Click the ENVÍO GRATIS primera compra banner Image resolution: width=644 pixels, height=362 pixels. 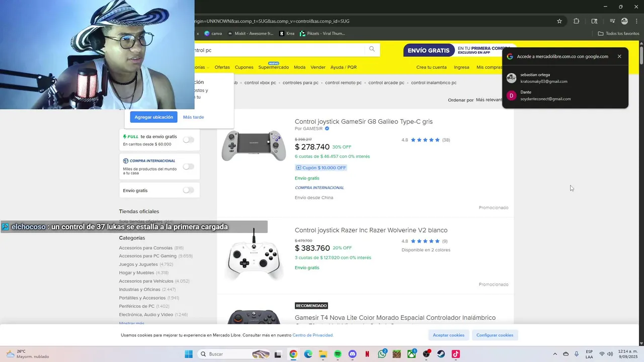tap(457, 50)
